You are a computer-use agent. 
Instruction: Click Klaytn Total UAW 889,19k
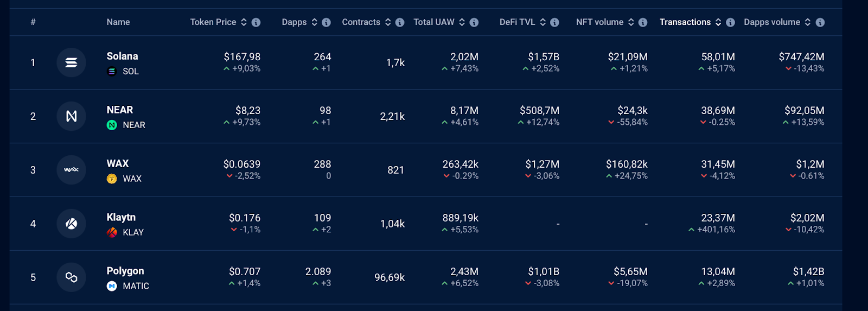pos(461,218)
